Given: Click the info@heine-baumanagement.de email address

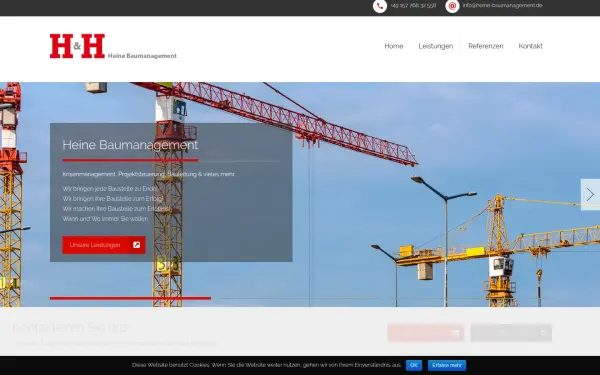Looking at the screenshot, I should pyautogui.click(x=502, y=5).
